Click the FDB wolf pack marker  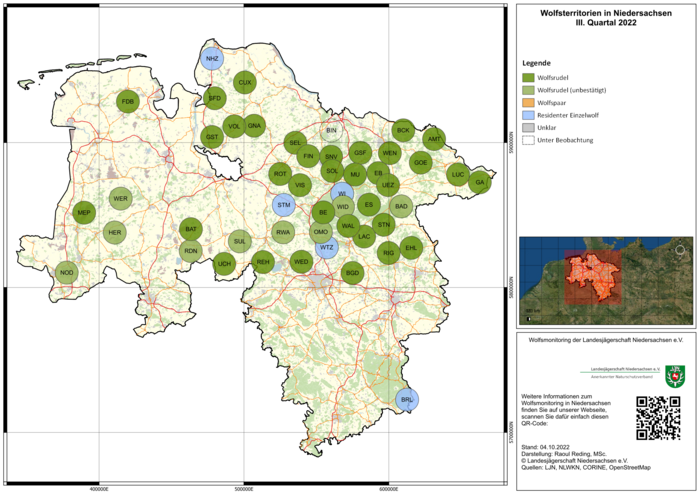128,102
